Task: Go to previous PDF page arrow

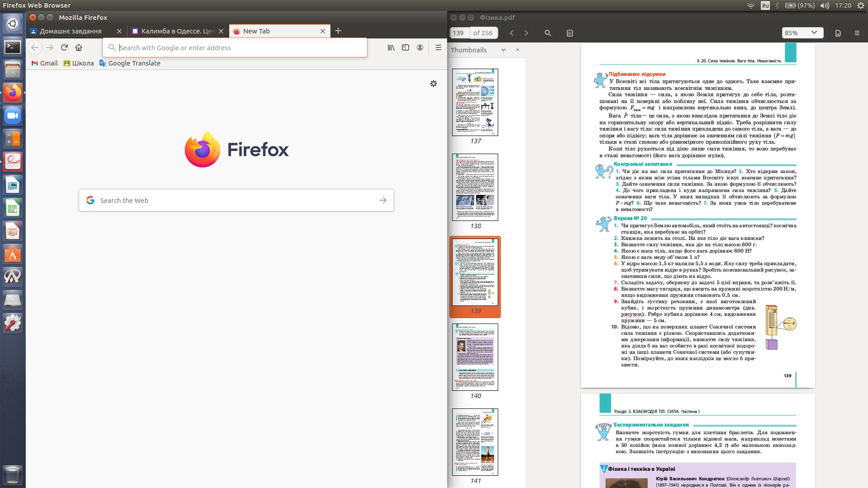Action: click(x=512, y=33)
